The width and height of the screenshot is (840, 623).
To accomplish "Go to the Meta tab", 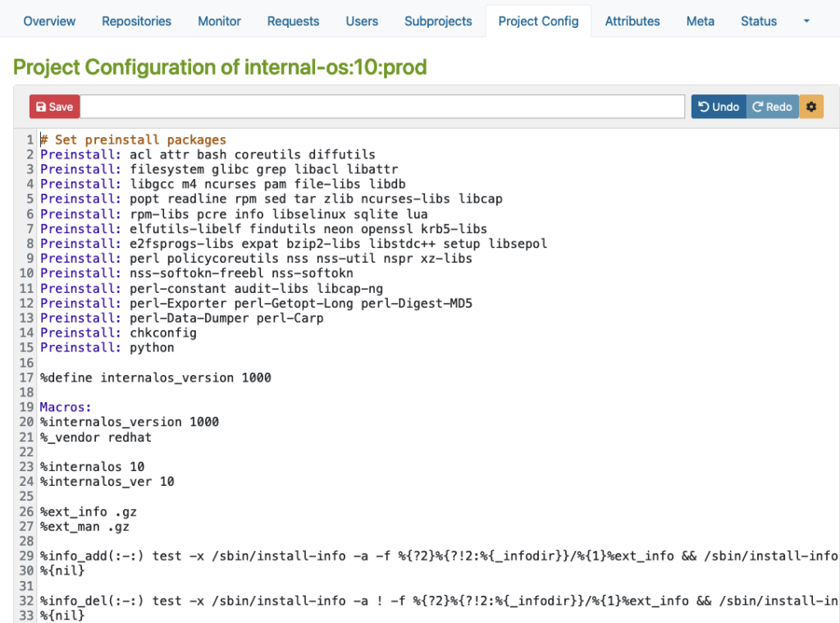I will (701, 21).
